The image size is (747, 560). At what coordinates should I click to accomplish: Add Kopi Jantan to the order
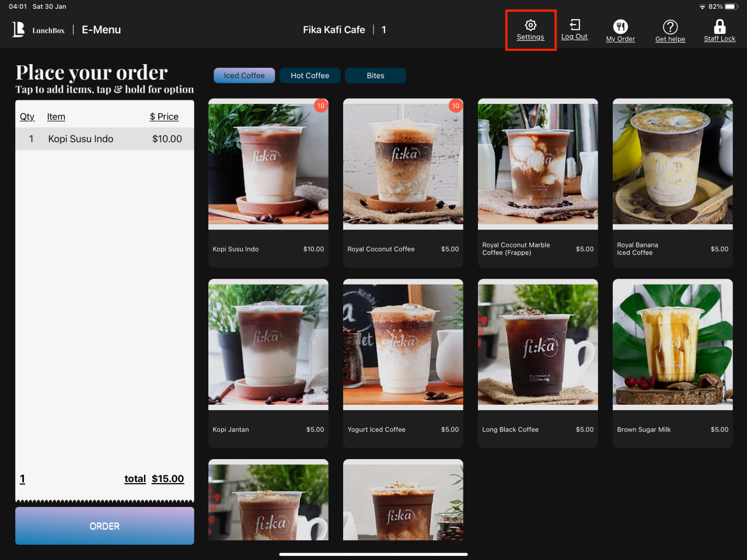click(x=268, y=363)
